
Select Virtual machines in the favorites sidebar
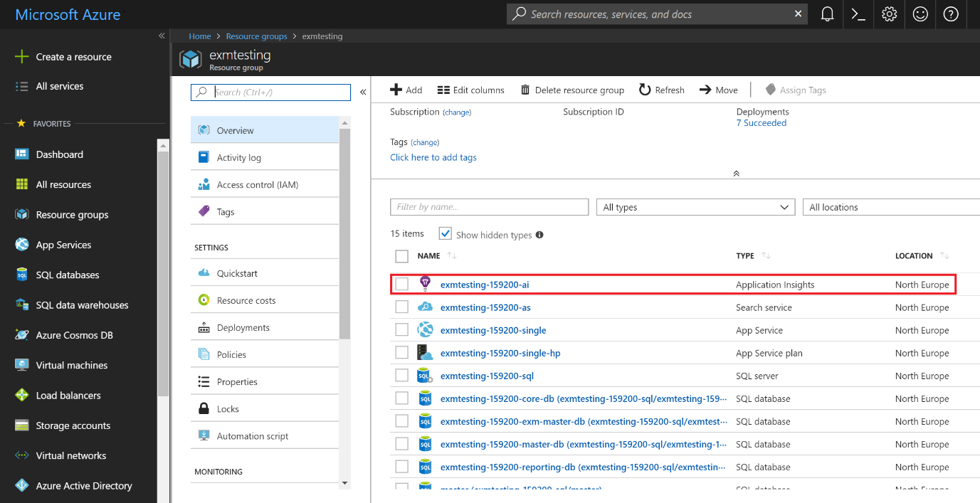point(70,365)
